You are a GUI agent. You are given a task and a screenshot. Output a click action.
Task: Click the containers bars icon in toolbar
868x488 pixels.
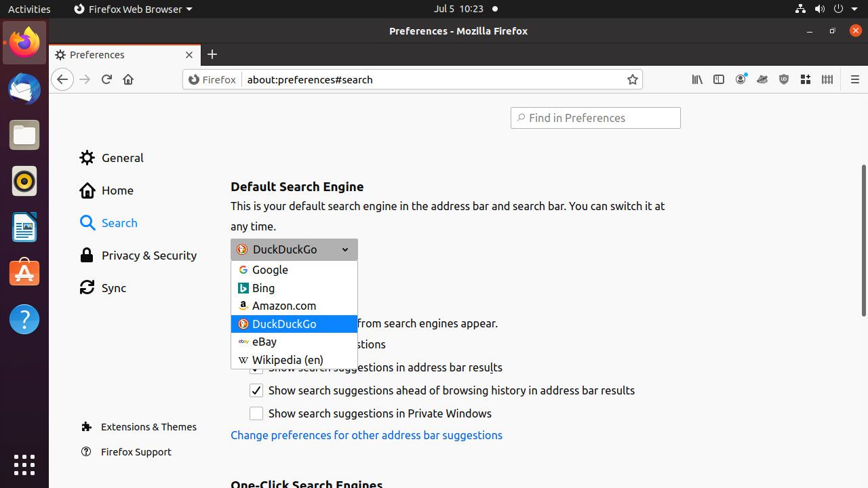point(827,79)
